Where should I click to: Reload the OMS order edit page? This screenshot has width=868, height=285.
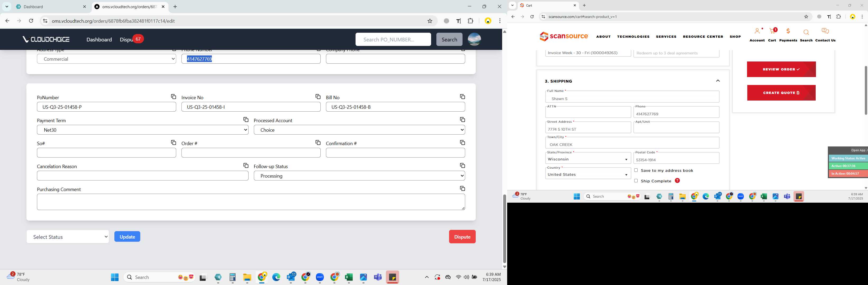pos(31,21)
